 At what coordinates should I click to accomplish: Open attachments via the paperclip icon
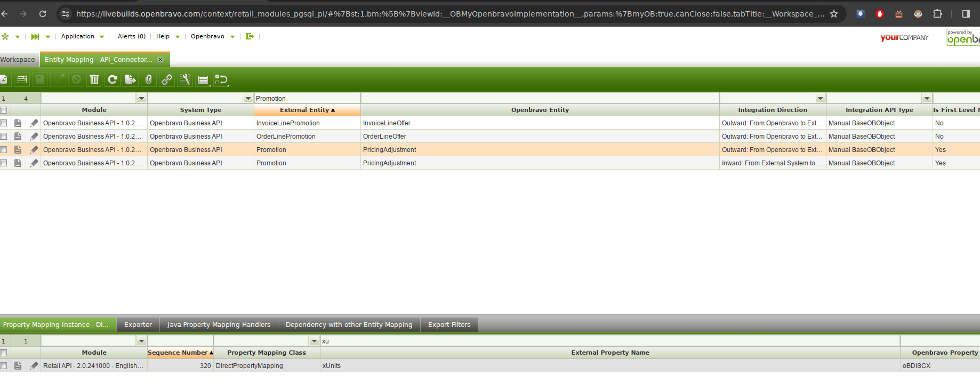coord(149,79)
